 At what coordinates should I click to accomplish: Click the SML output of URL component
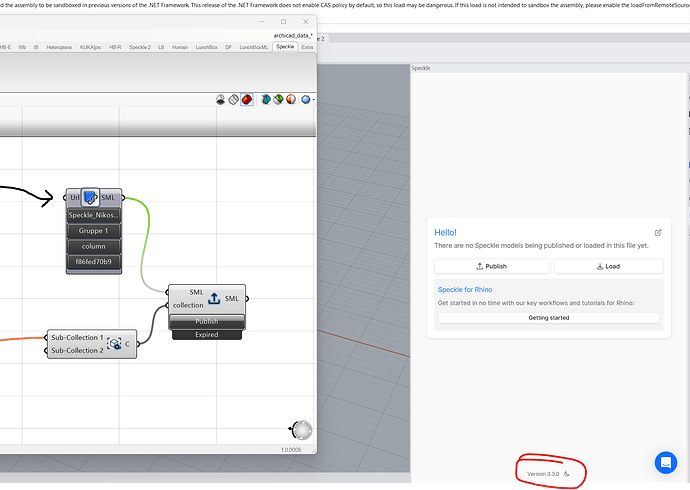pyautogui.click(x=108, y=197)
